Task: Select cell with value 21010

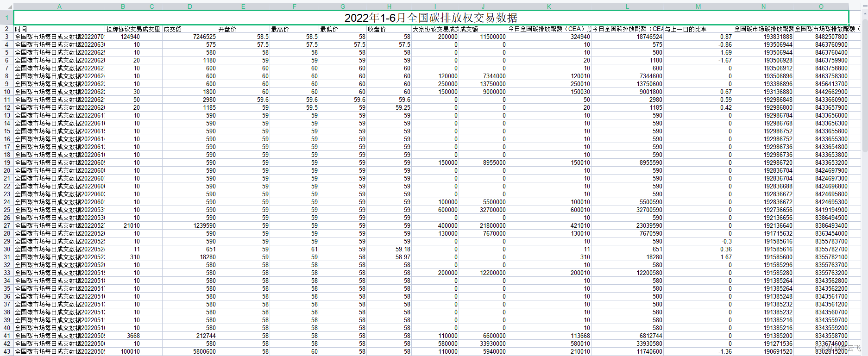Action: 123,225
